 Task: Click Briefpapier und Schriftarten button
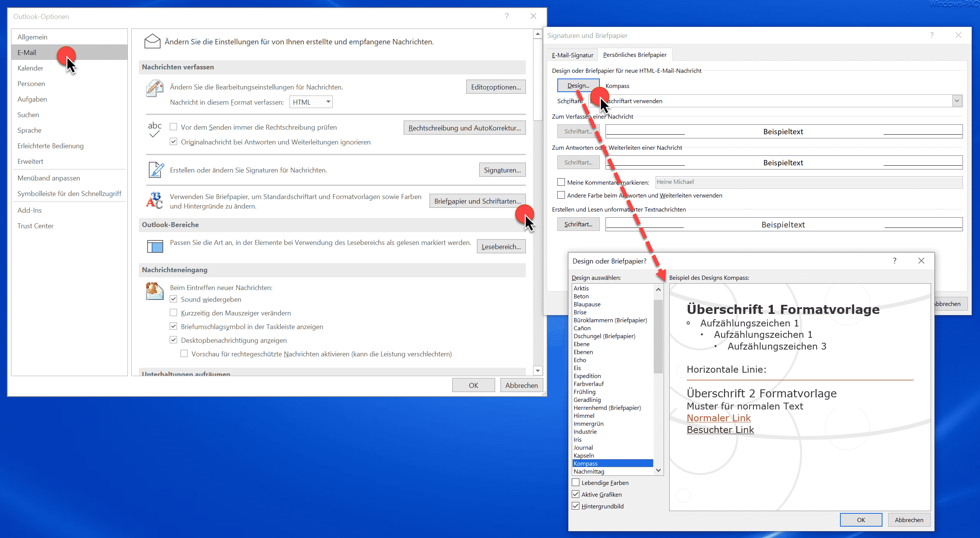pyautogui.click(x=477, y=201)
